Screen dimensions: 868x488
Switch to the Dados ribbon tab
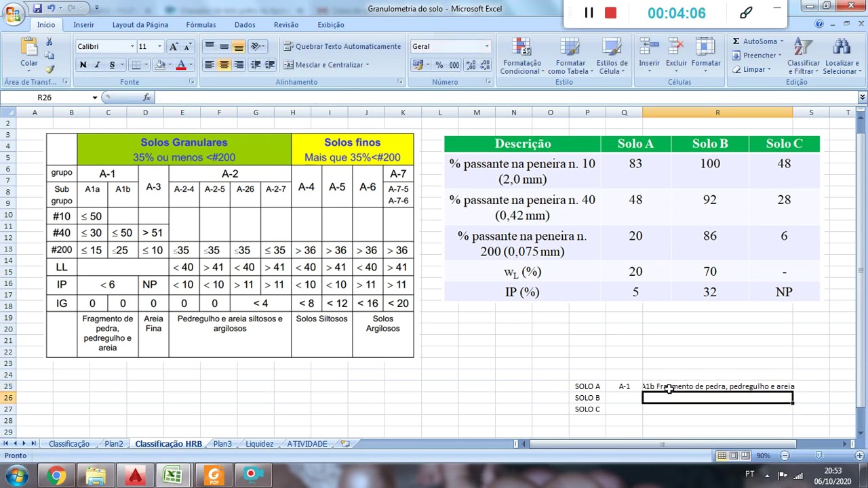coord(245,24)
